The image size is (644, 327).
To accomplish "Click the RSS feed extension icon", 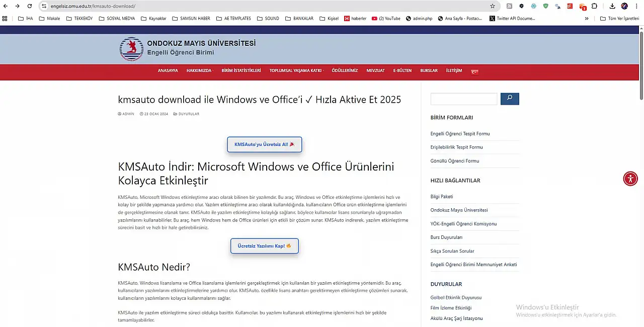I will click(x=509, y=6).
